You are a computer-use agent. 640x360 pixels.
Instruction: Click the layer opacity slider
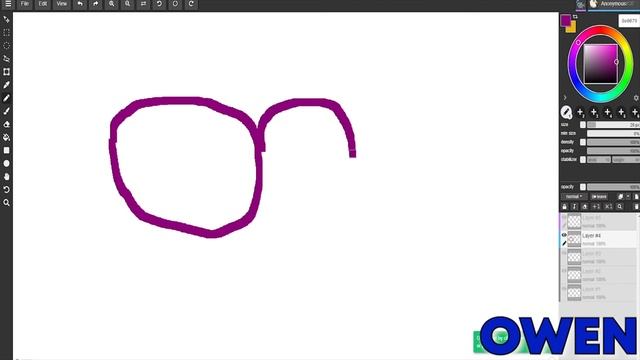point(613,187)
